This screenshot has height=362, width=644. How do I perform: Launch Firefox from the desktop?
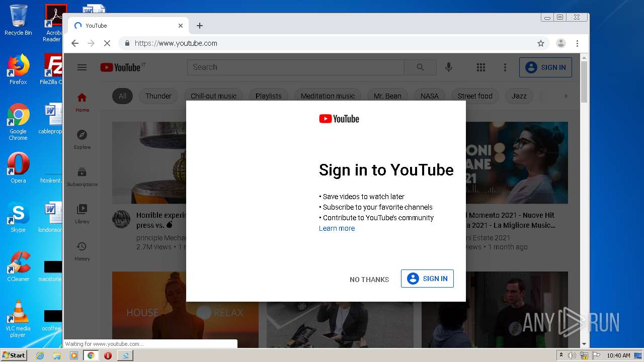(x=18, y=69)
